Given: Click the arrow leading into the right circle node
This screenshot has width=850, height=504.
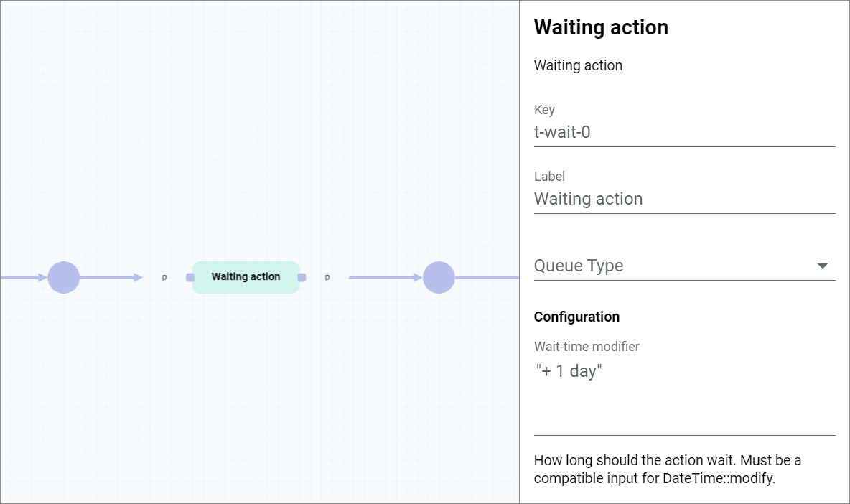Looking at the screenshot, I should coord(386,277).
